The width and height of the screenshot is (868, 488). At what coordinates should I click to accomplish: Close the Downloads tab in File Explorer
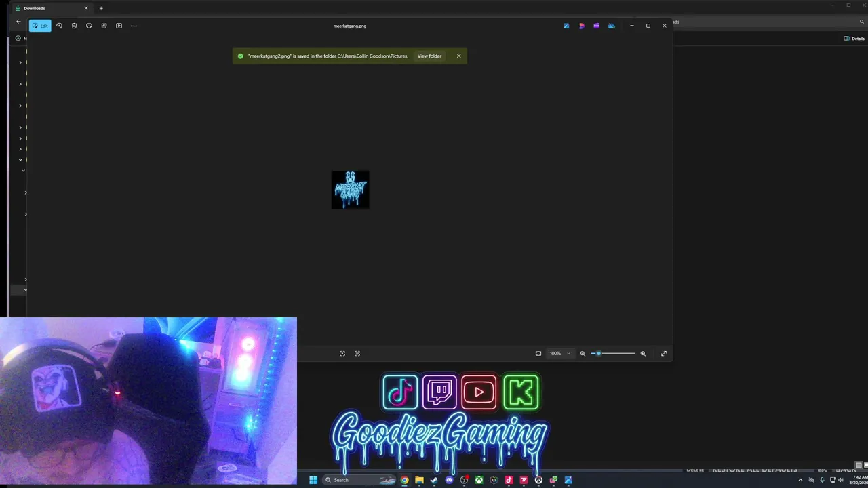coord(86,8)
